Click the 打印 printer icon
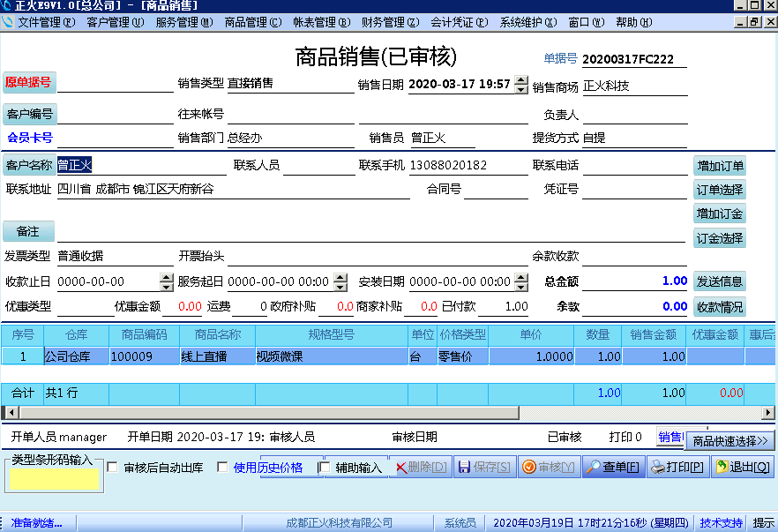The image size is (778, 532). tap(659, 467)
